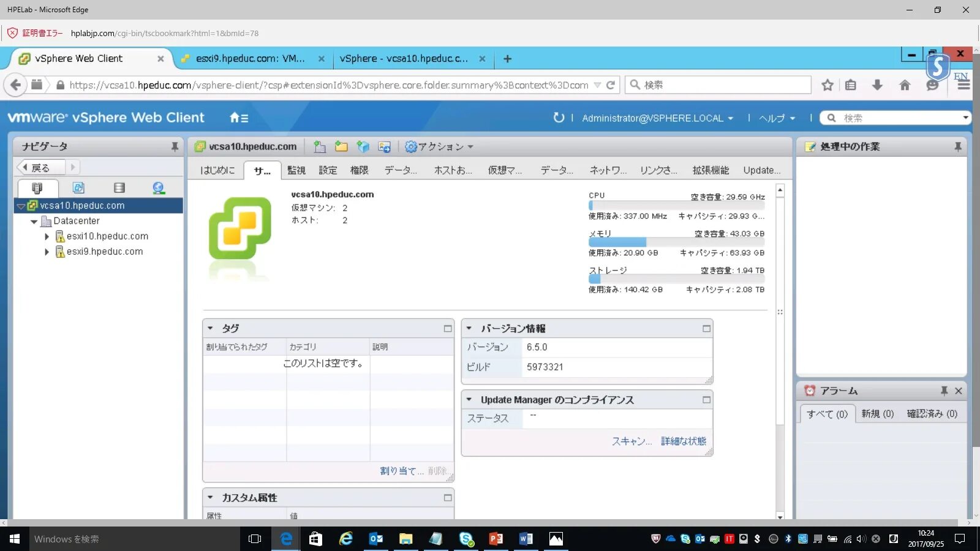Collapse the バージョン情報 portlet

click(x=469, y=328)
